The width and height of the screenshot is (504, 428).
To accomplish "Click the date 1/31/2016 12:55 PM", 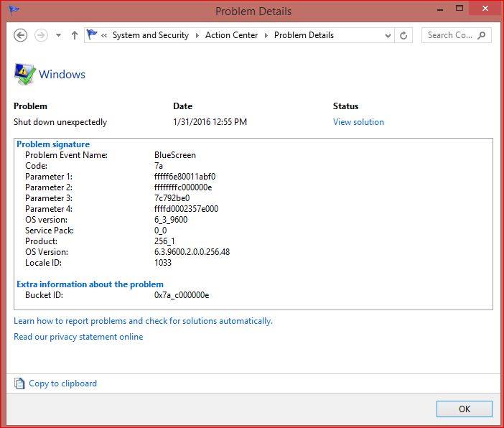I will pyautogui.click(x=210, y=122).
